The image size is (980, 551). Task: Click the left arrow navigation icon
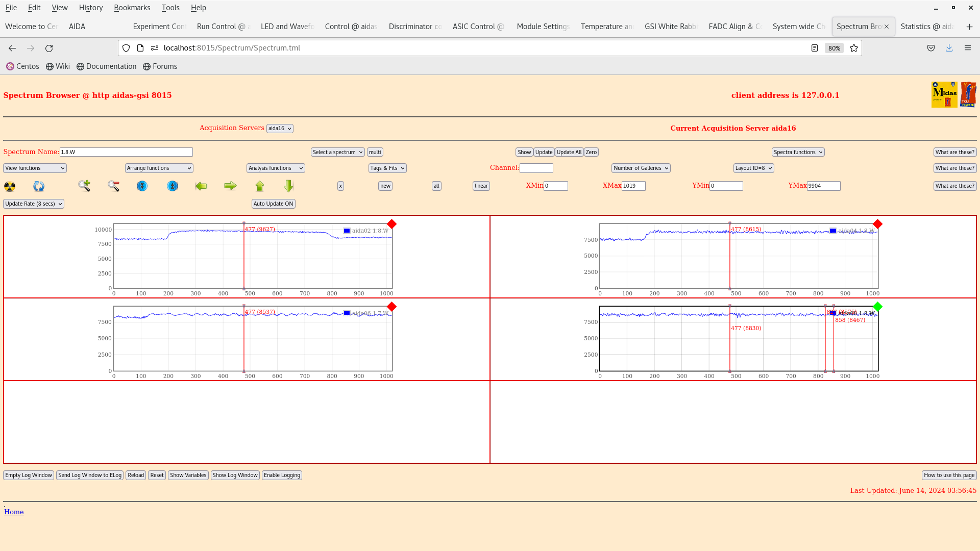tap(201, 186)
